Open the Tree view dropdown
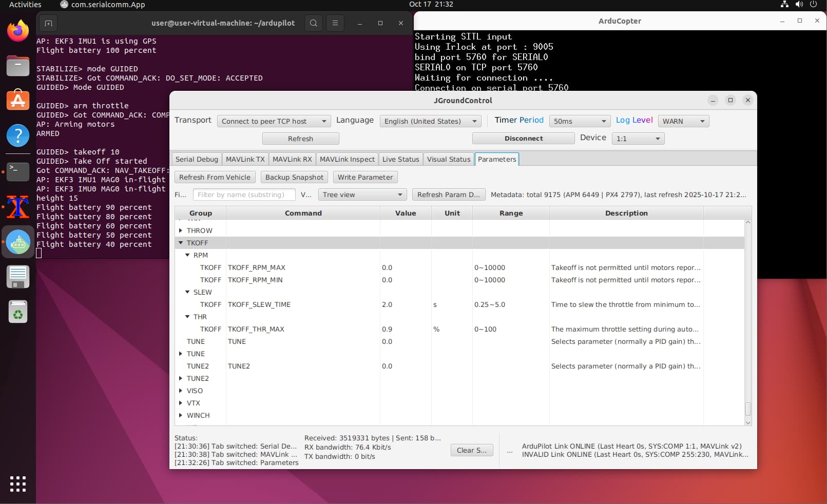 pyautogui.click(x=362, y=195)
